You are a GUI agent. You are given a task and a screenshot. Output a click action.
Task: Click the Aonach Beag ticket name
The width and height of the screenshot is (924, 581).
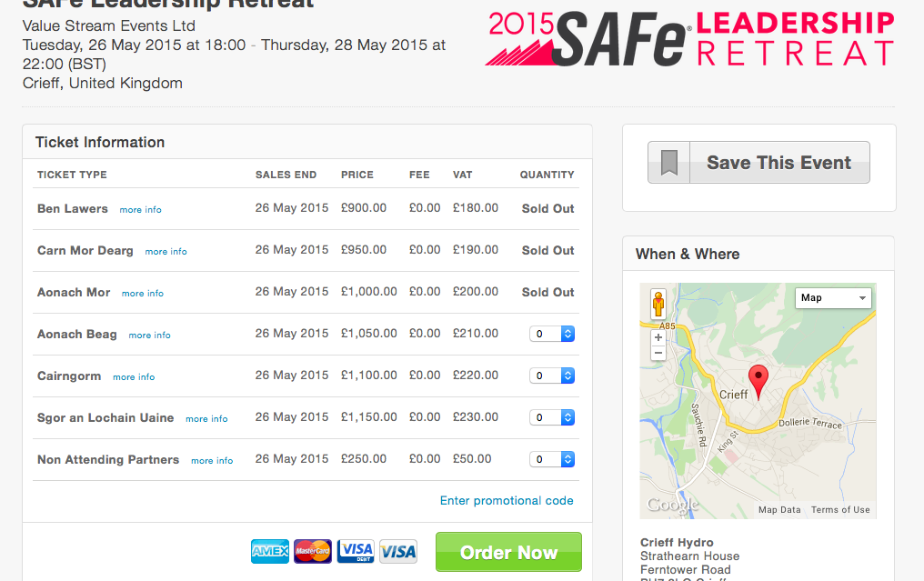(x=77, y=334)
